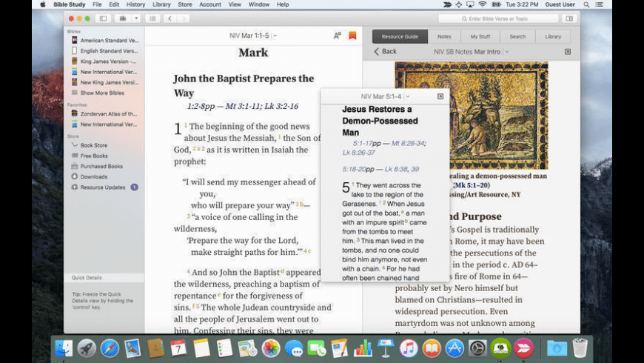This screenshot has width=644, height=363.
Task: Click the mosaic artwork image
Action: click(x=471, y=116)
